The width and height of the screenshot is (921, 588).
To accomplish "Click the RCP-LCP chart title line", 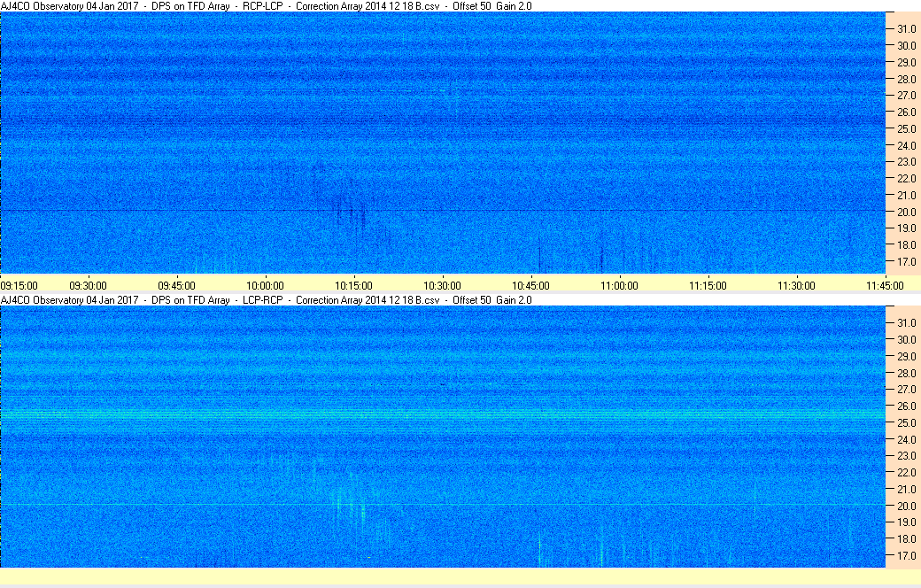I will pos(266,6).
